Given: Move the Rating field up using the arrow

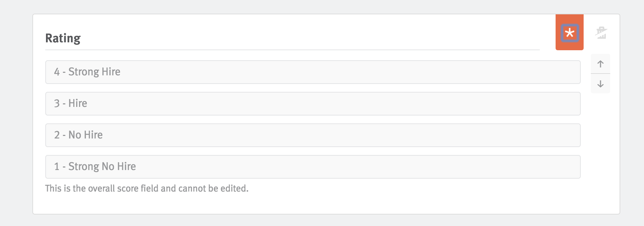Looking at the screenshot, I should pyautogui.click(x=601, y=63).
